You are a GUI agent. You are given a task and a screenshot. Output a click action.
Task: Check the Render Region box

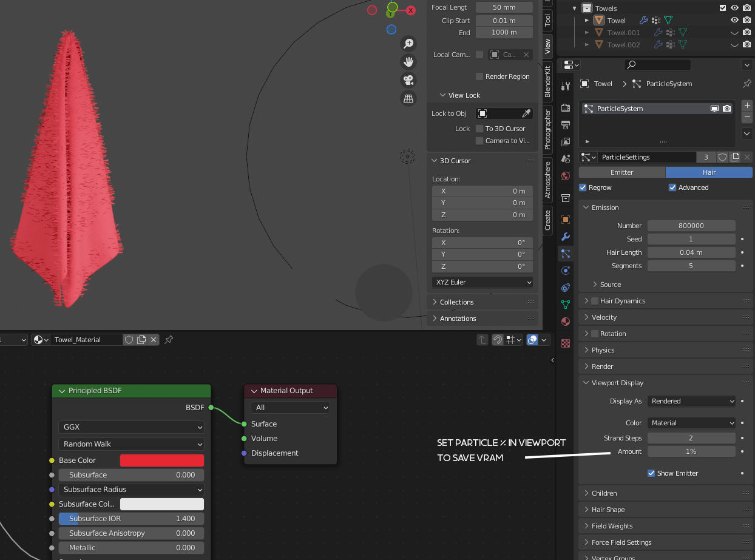(479, 76)
